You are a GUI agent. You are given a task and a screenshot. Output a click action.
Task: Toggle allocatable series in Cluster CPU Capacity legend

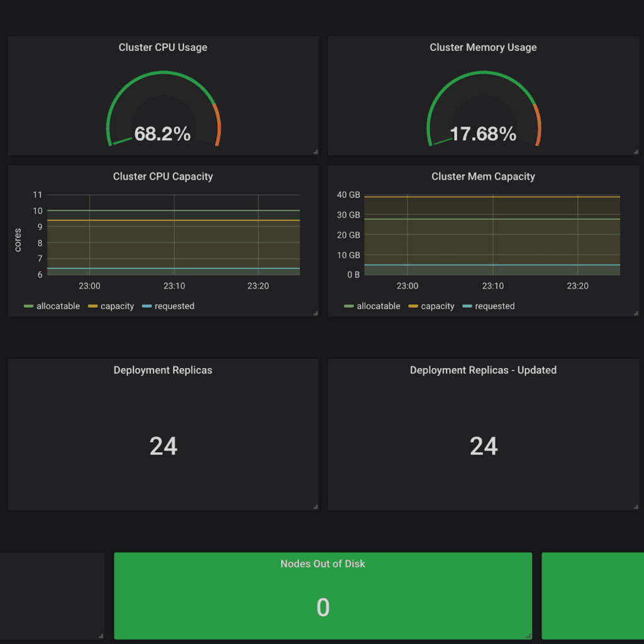tap(58, 306)
